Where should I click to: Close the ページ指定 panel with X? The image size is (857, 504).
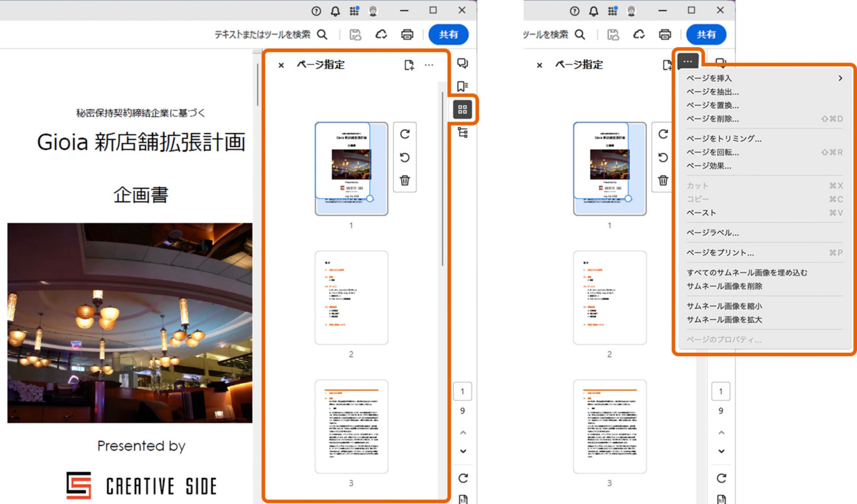click(281, 65)
